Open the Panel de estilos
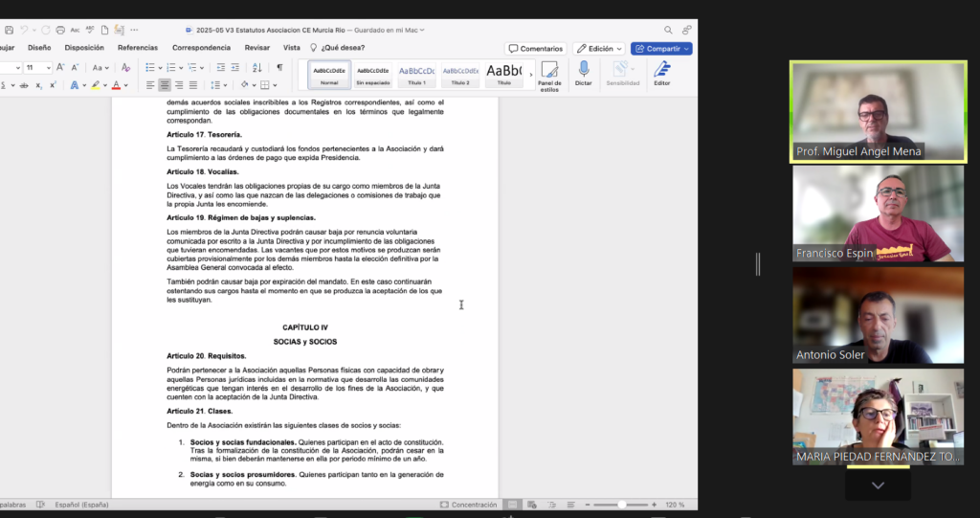980x518 pixels. pyautogui.click(x=549, y=75)
